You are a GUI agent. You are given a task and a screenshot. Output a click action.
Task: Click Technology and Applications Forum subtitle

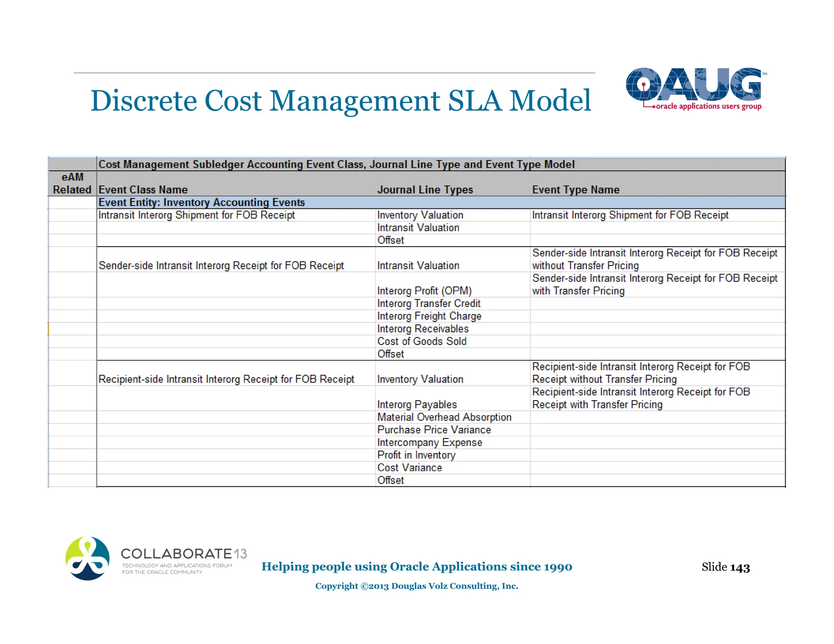pos(177,569)
